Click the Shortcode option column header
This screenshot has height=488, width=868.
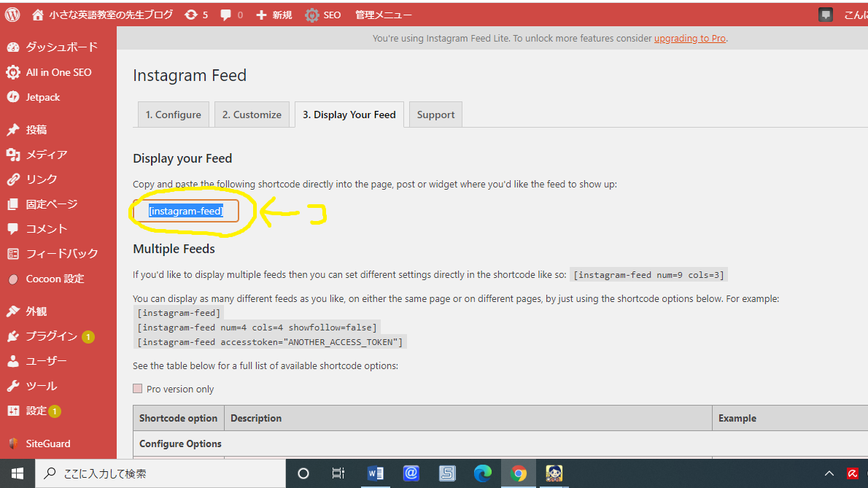pyautogui.click(x=178, y=418)
